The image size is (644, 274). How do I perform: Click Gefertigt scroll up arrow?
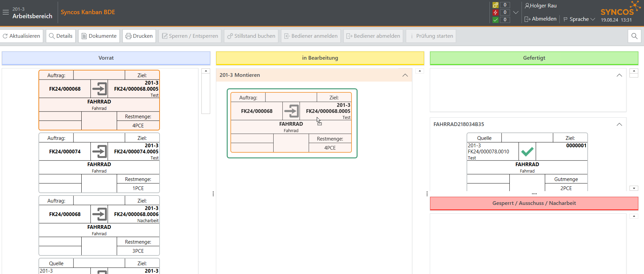tap(634, 71)
